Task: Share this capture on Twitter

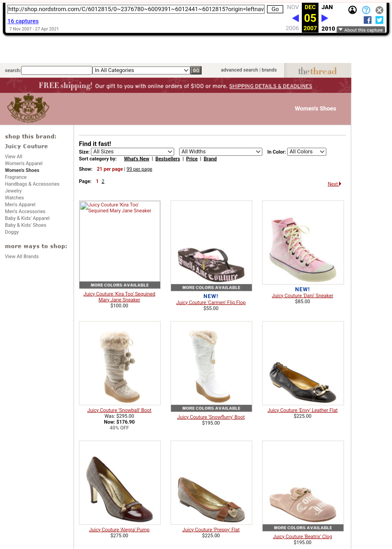Action: (x=379, y=20)
